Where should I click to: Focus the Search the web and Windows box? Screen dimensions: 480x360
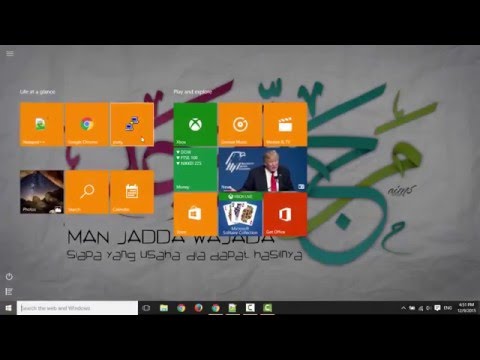(x=77, y=308)
